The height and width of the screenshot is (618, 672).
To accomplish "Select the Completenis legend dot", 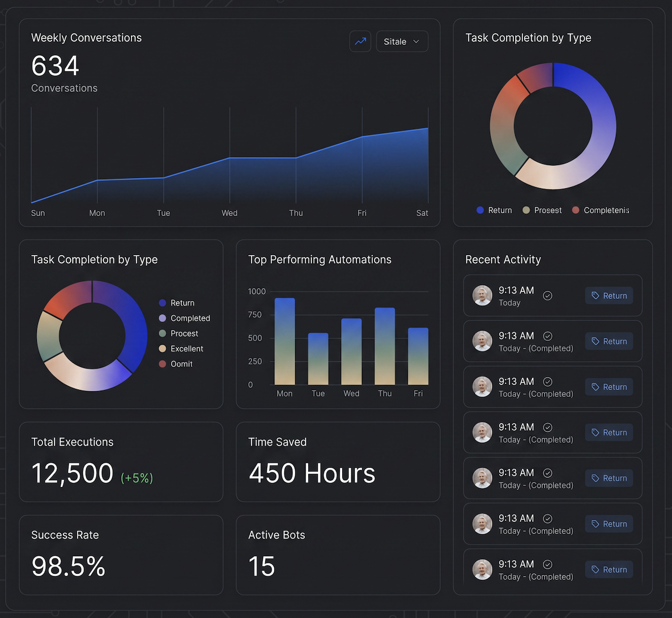I will coord(576,210).
